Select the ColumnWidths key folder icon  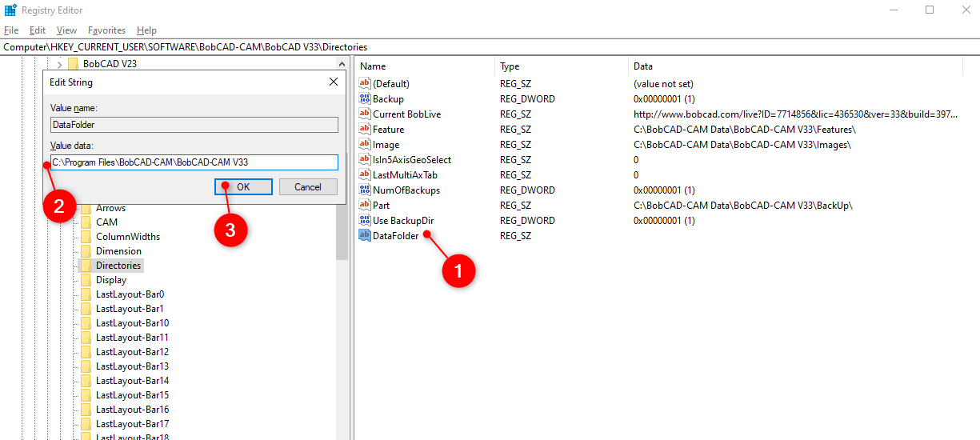pyautogui.click(x=86, y=237)
